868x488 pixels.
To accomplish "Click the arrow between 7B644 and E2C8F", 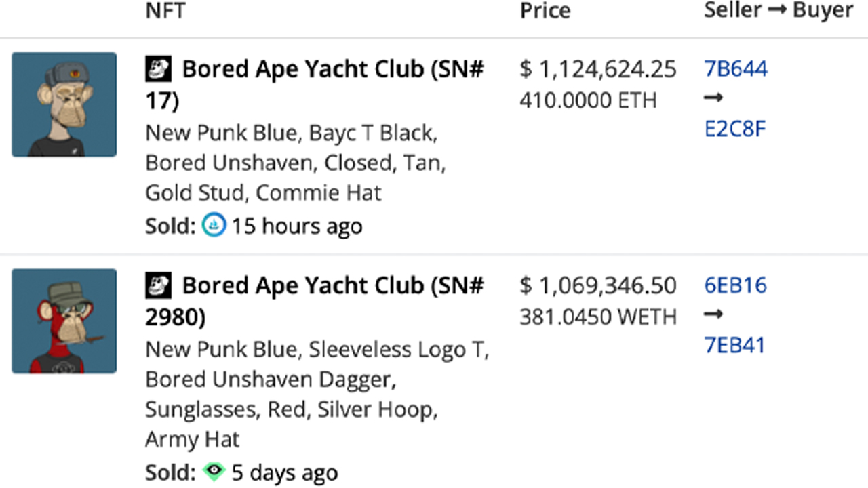I will 713,98.
